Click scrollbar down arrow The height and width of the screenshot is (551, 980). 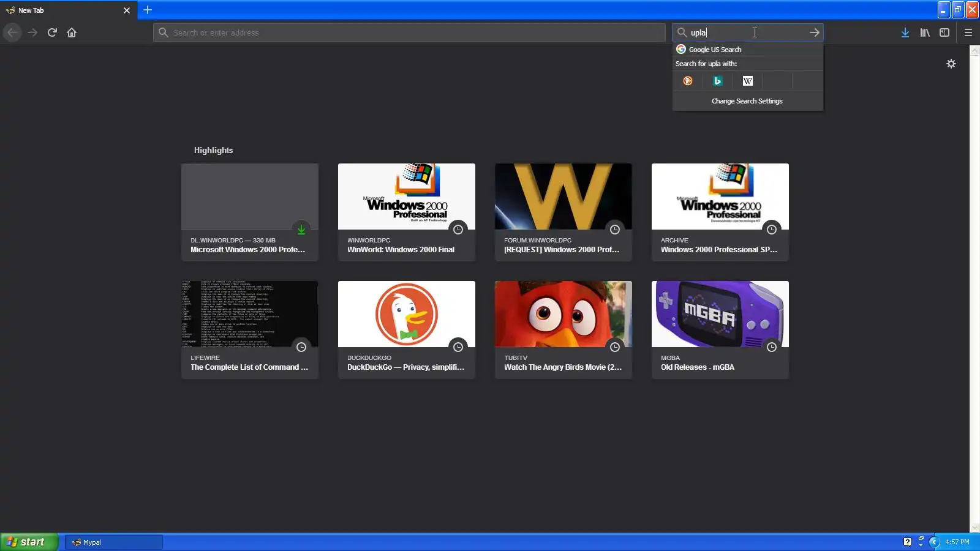coord(974,528)
